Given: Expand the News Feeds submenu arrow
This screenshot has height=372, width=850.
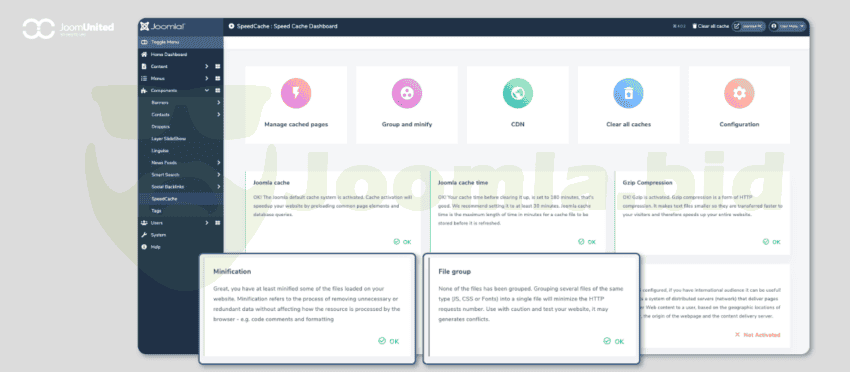Looking at the screenshot, I should tap(218, 163).
